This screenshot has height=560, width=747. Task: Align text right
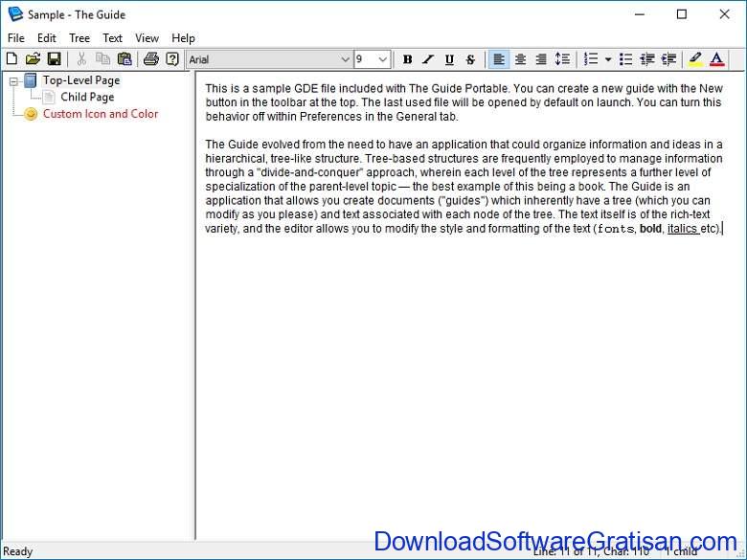click(541, 59)
